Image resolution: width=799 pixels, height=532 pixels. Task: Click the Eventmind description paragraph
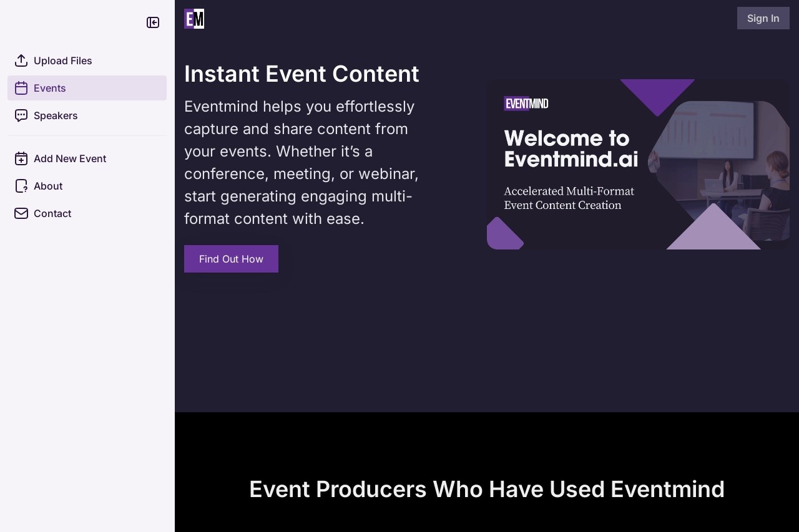pyautogui.click(x=303, y=163)
